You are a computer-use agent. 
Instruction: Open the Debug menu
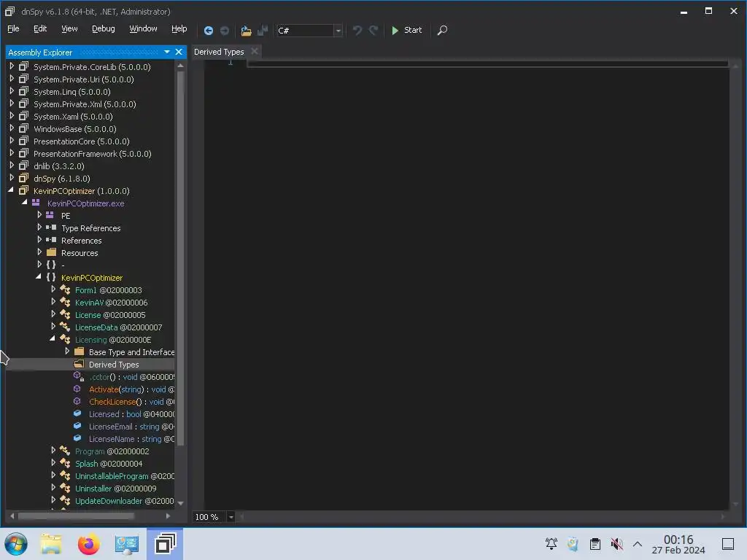tap(104, 28)
